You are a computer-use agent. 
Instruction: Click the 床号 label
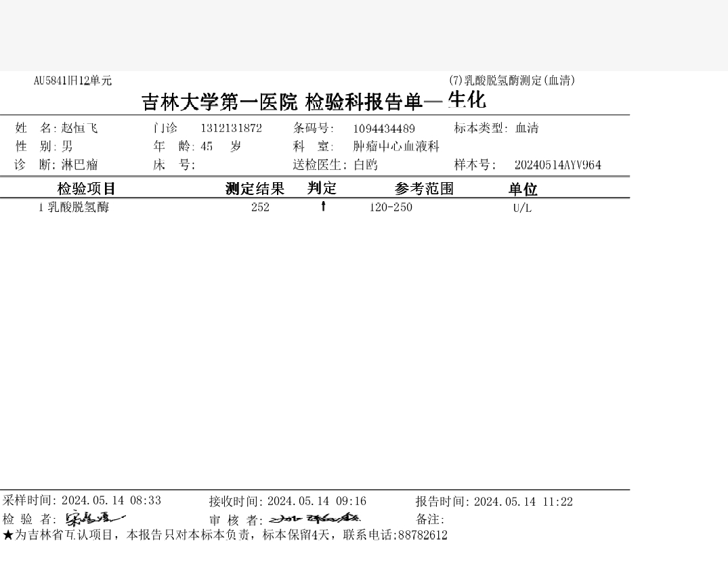click(174, 165)
